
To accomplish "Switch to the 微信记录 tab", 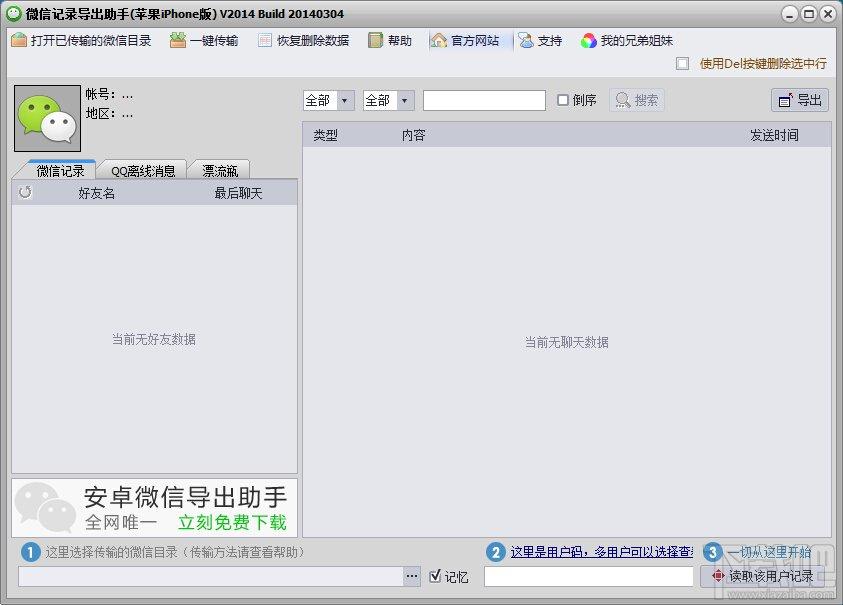I will (60, 171).
